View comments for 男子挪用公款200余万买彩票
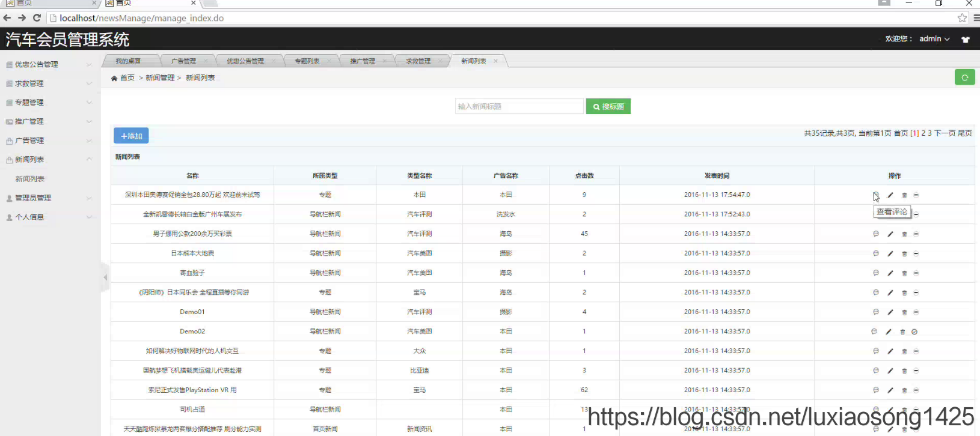Viewport: 980px width, 436px height. [876, 234]
